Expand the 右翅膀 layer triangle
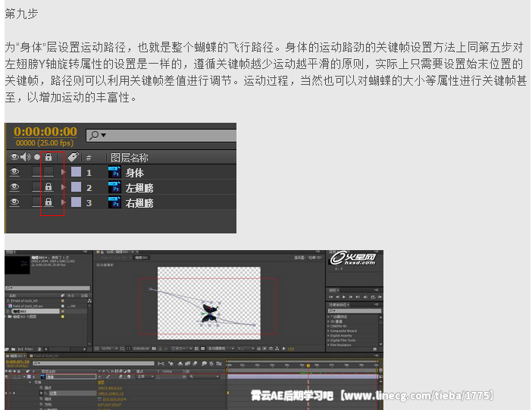 (64, 202)
